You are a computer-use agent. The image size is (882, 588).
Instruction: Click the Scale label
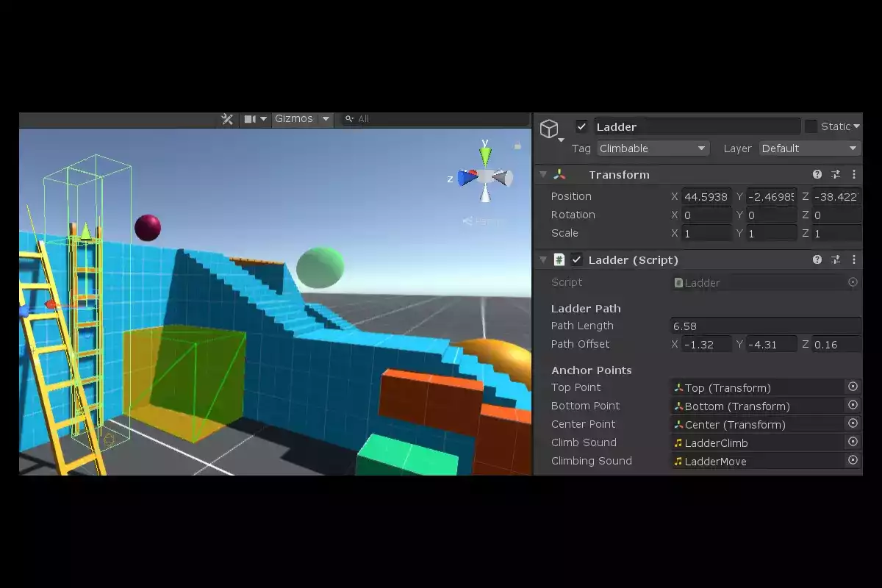[x=564, y=233]
